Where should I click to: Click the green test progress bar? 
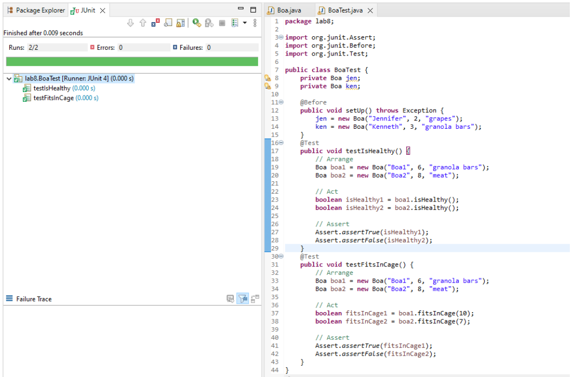(132, 61)
